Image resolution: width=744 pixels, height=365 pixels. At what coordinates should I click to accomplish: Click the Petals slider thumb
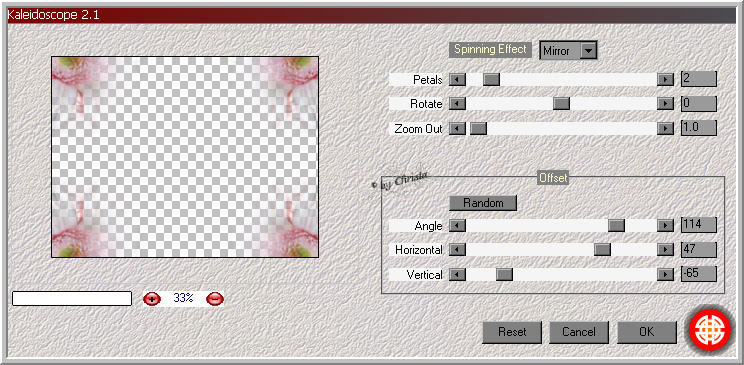pos(492,79)
